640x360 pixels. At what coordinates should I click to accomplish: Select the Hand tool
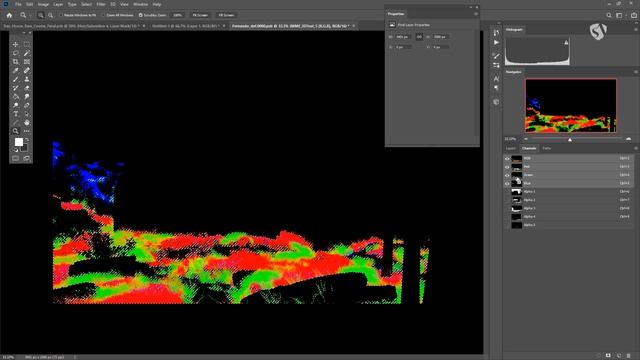point(27,122)
